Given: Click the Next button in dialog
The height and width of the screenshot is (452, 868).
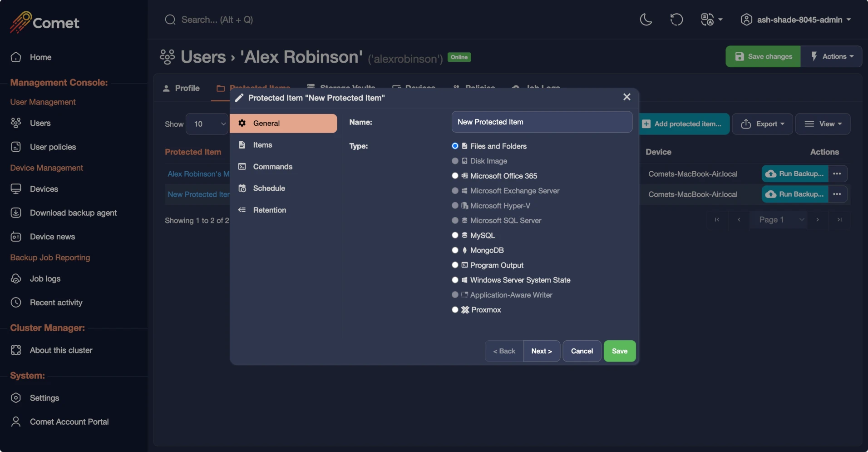Looking at the screenshot, I should [542, 351].
